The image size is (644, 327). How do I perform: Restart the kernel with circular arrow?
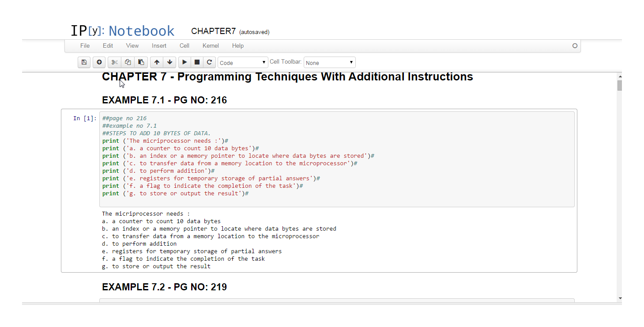pos(210,62)
